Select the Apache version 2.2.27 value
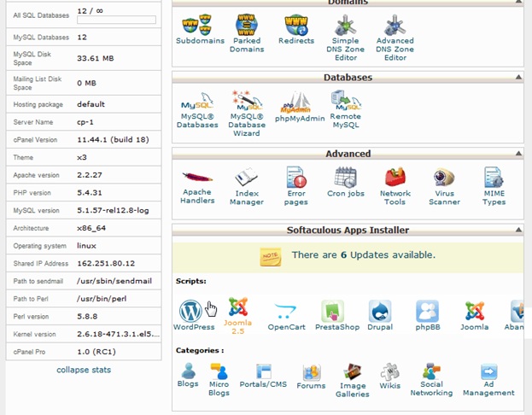The image size is (532, 415). pos(89,175)
